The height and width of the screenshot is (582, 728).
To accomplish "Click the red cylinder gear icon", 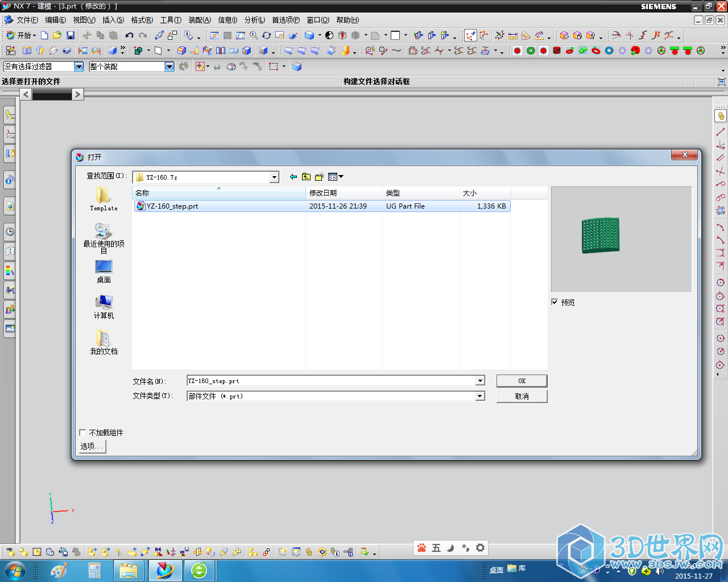I will (x=557, y=51).
